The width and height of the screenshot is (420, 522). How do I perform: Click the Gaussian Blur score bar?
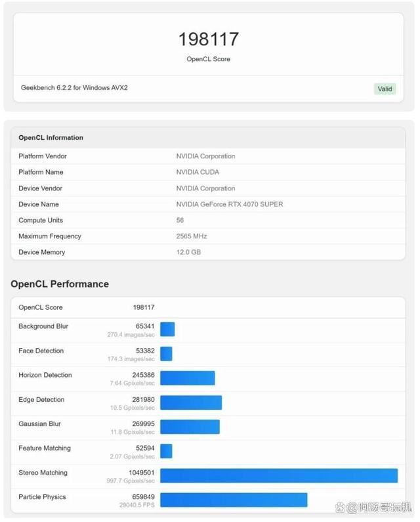(x=190, y=427)
